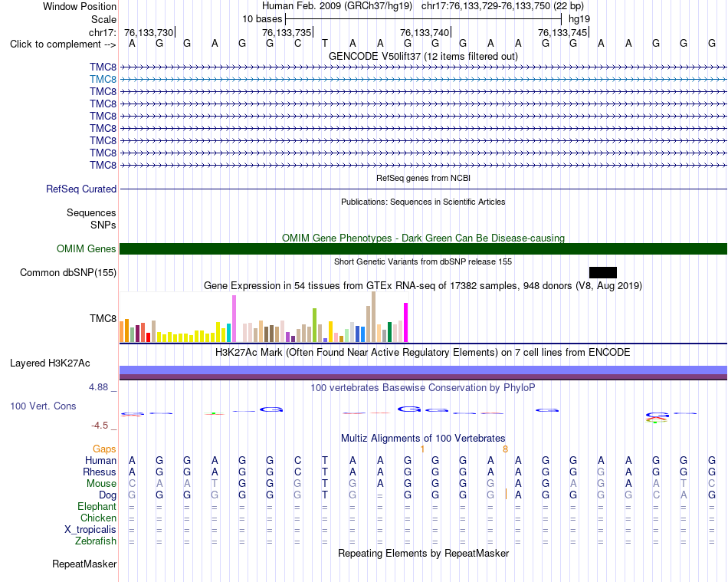Click the 76,133,740 ruler coordinate

tap(425, 32)
